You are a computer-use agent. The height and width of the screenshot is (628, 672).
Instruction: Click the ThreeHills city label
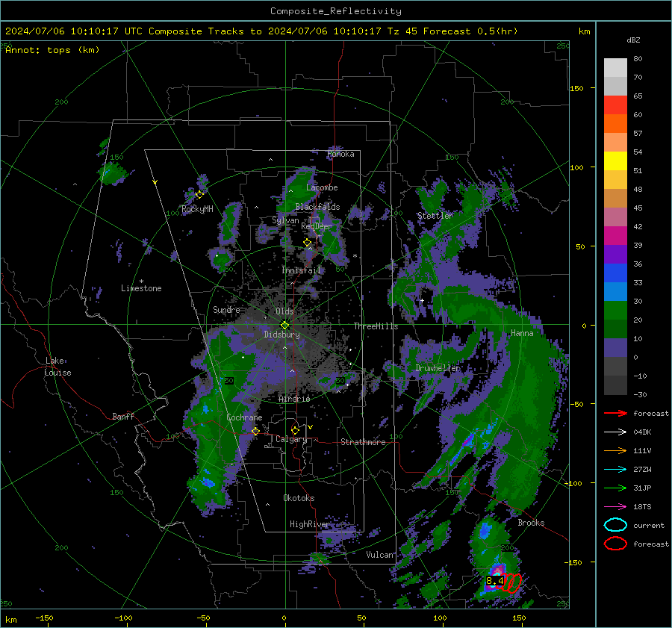coord(376,326)
